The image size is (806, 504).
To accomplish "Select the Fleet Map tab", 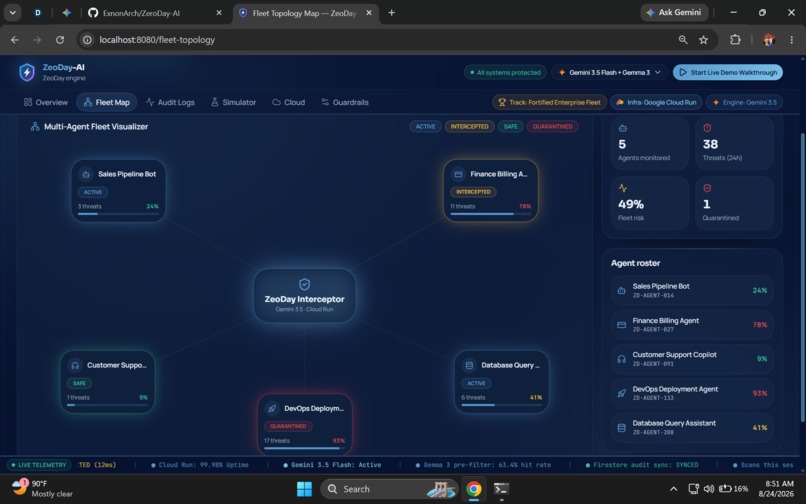I will [107, 102].
